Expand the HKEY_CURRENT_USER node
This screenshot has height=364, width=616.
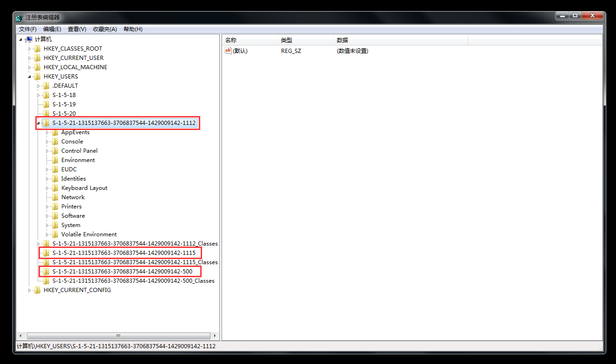pos(30,58)
